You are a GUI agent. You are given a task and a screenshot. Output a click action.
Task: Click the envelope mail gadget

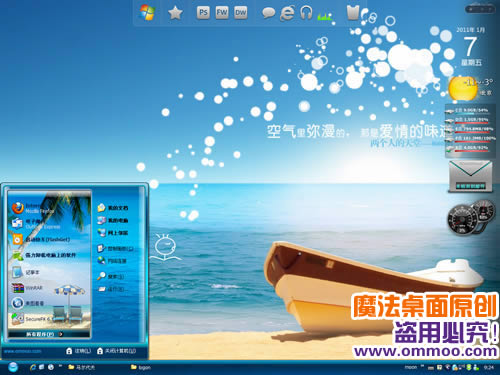[470, 176]
